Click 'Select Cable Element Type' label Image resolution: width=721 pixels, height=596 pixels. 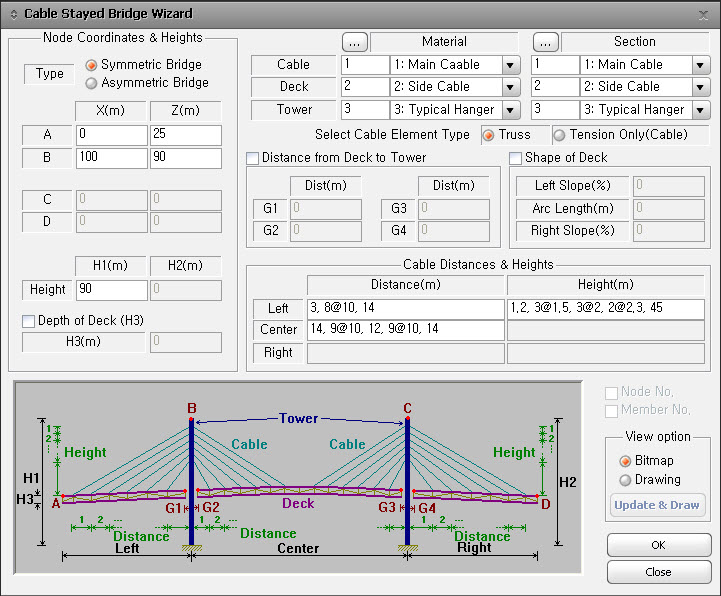[x=392, y=135]
